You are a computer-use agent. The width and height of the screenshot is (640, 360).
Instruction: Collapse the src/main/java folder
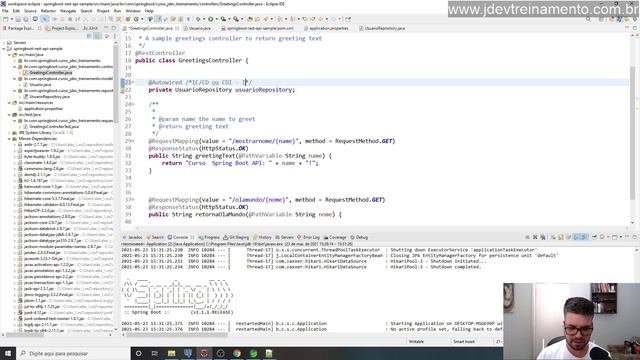point(9,55)
